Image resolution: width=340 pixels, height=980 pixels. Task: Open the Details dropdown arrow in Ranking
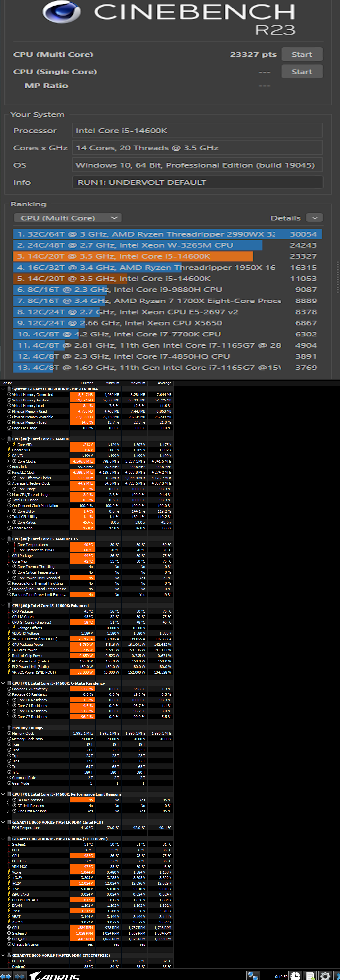click(x=315, y=218)
